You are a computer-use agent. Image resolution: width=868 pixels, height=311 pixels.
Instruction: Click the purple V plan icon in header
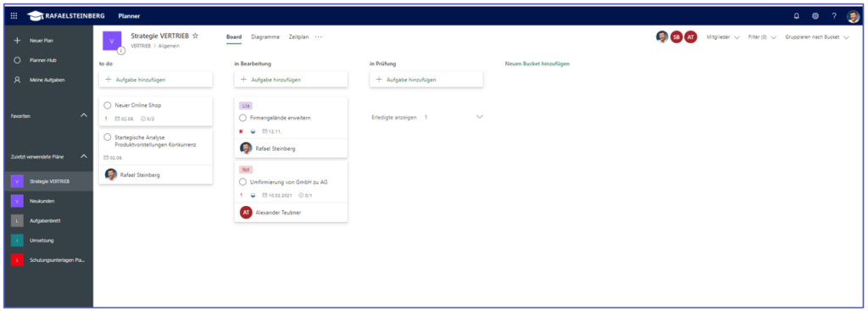pos(112,41)
